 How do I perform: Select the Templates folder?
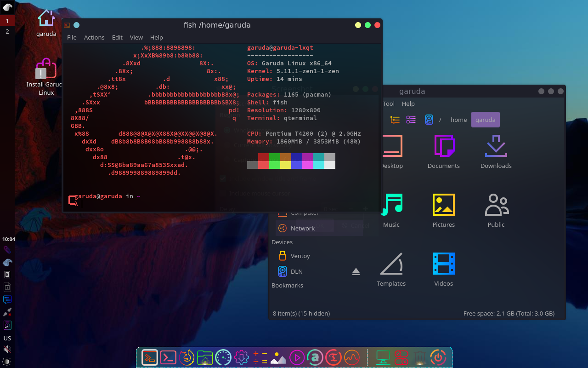[391, 270]
